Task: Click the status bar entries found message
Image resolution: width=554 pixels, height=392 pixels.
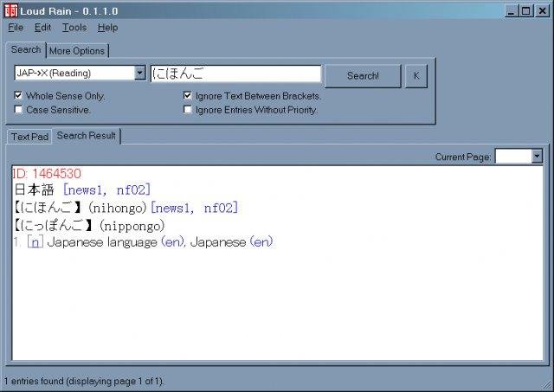Action: pos(84,382)
